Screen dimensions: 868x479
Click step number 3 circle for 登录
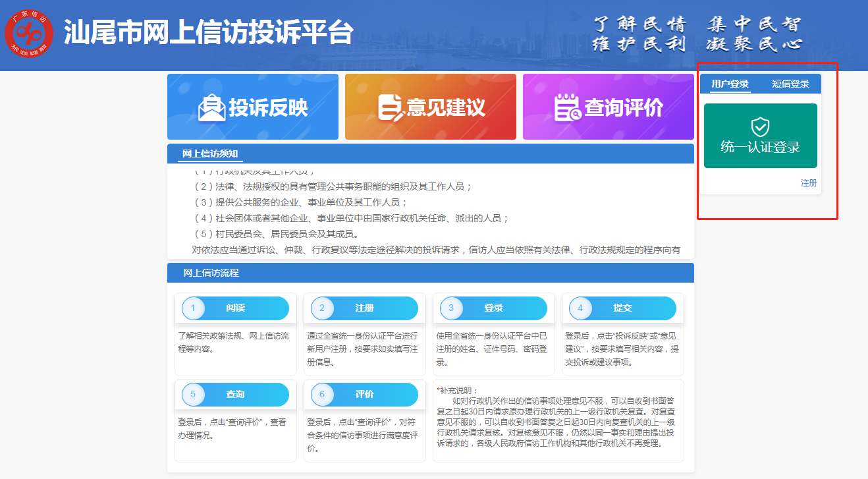[x=451, y=308]
